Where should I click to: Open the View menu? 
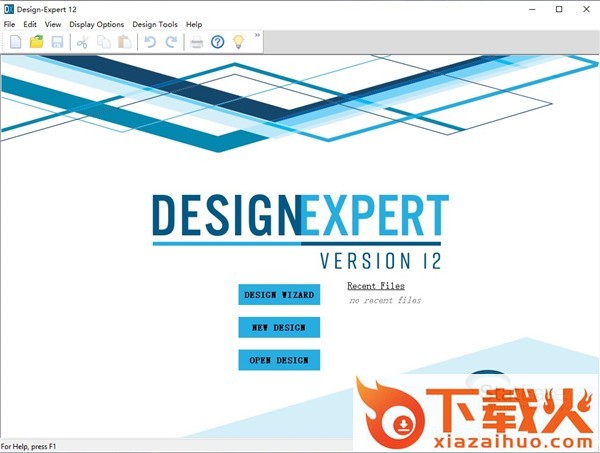click(x=53, y=24)
